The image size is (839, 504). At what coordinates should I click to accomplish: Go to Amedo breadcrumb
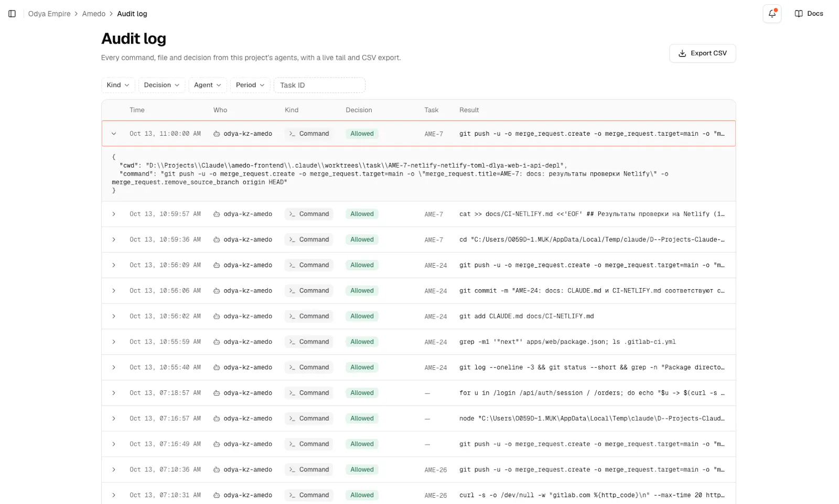coord(94,14)
